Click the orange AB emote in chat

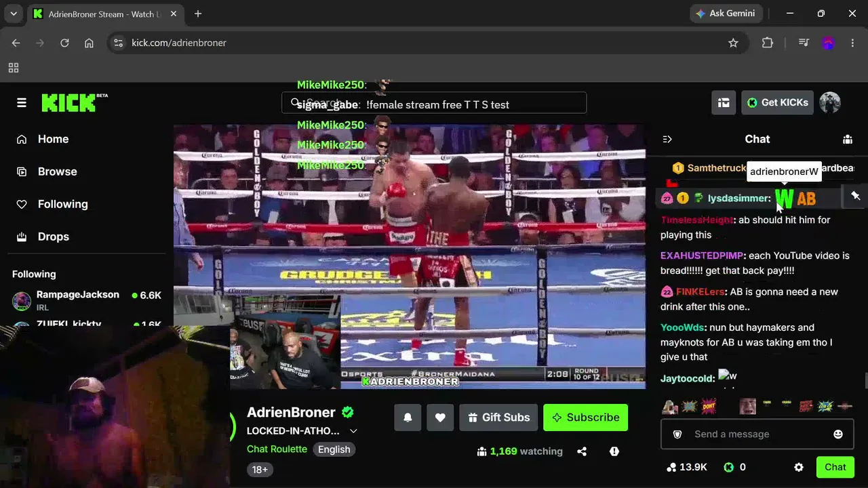tap(806, 199)
